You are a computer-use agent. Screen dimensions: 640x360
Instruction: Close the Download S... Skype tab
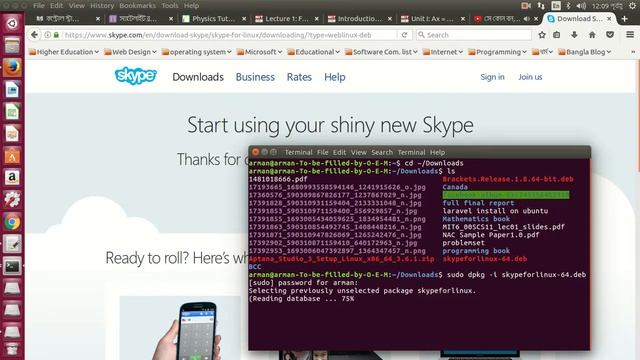(609, 19)
